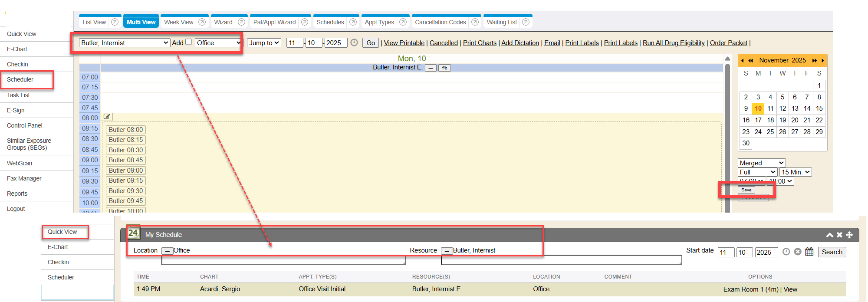The height and width of the screenshot is (302, 868).
Task: Tick the Add checkbox beside provider dropdown
Action: click(188, 42)
